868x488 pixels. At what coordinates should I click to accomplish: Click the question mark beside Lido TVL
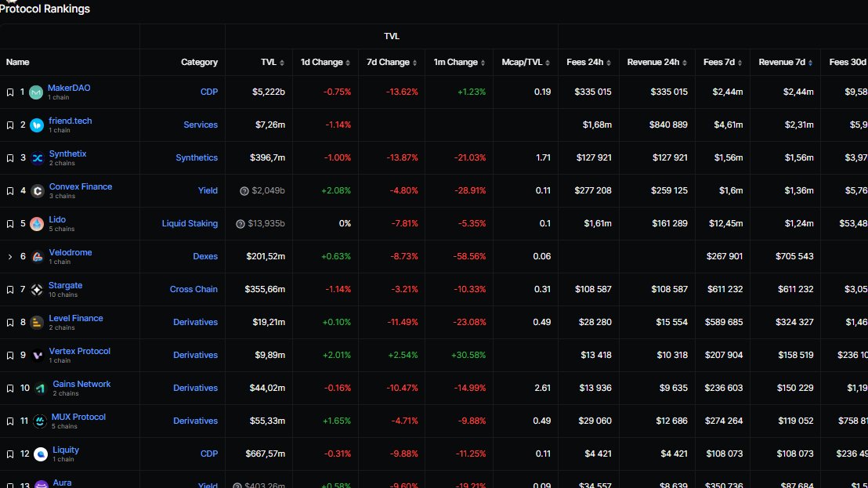(x=241, y=223)
